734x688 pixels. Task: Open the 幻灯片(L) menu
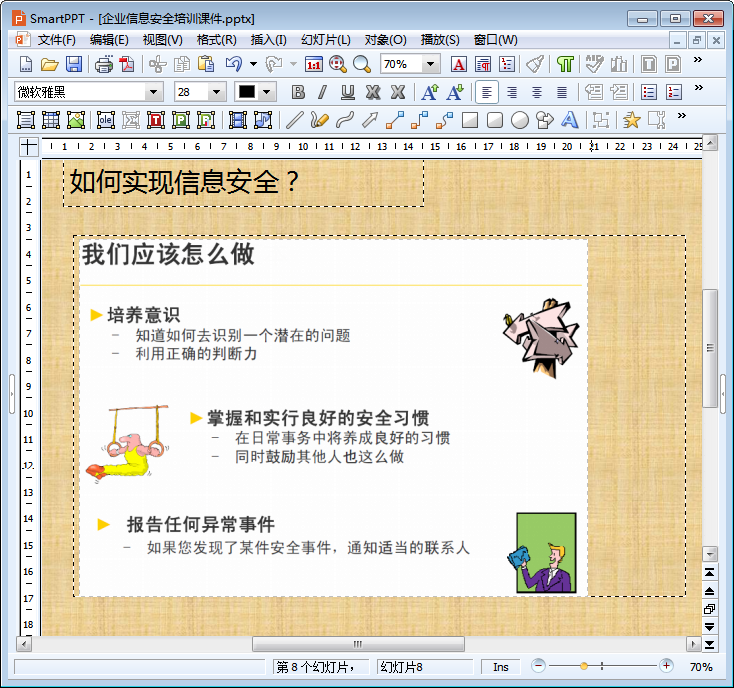(x=326, y=40)
